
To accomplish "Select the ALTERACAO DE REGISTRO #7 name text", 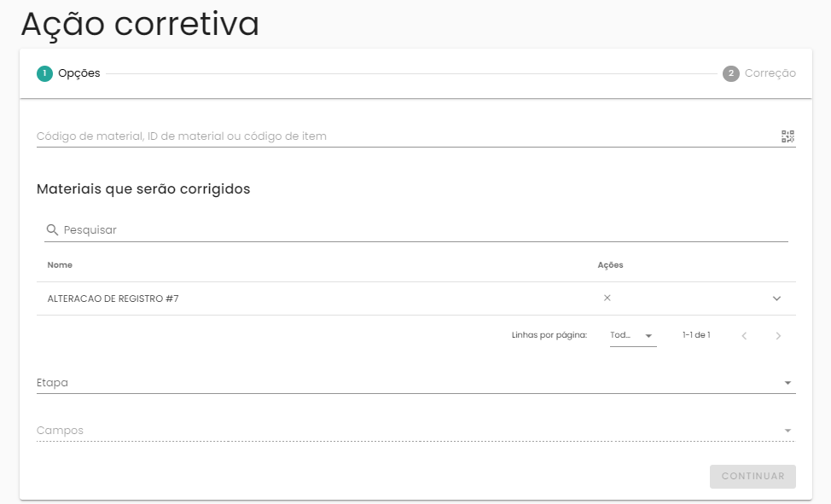I will pyautogui.click(x=113, y=299).
